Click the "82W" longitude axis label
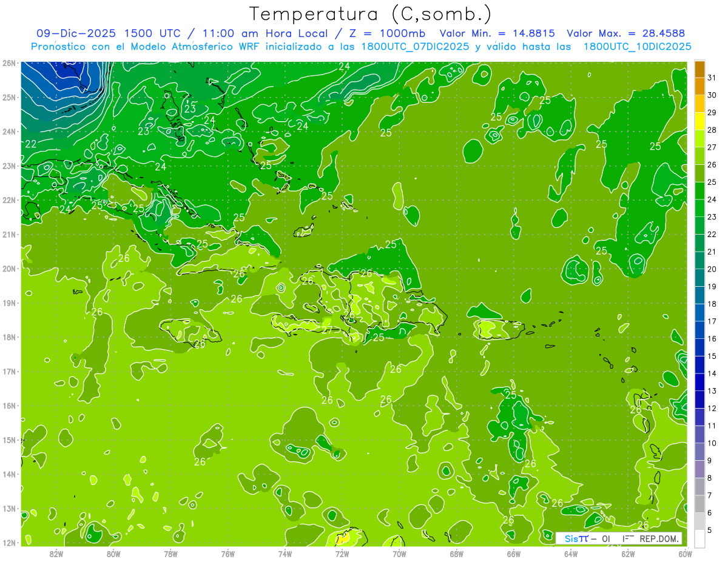Screen dimensions: 728x562 [x=56, y=554]
